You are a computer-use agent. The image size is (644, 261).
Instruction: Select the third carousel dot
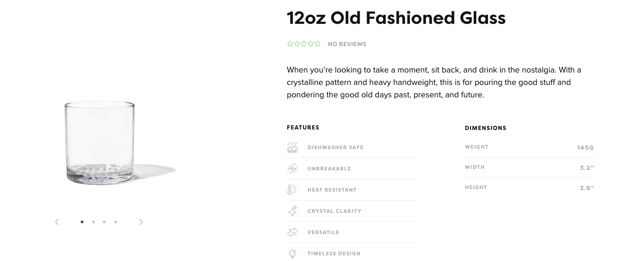click(x=104, y=222)
